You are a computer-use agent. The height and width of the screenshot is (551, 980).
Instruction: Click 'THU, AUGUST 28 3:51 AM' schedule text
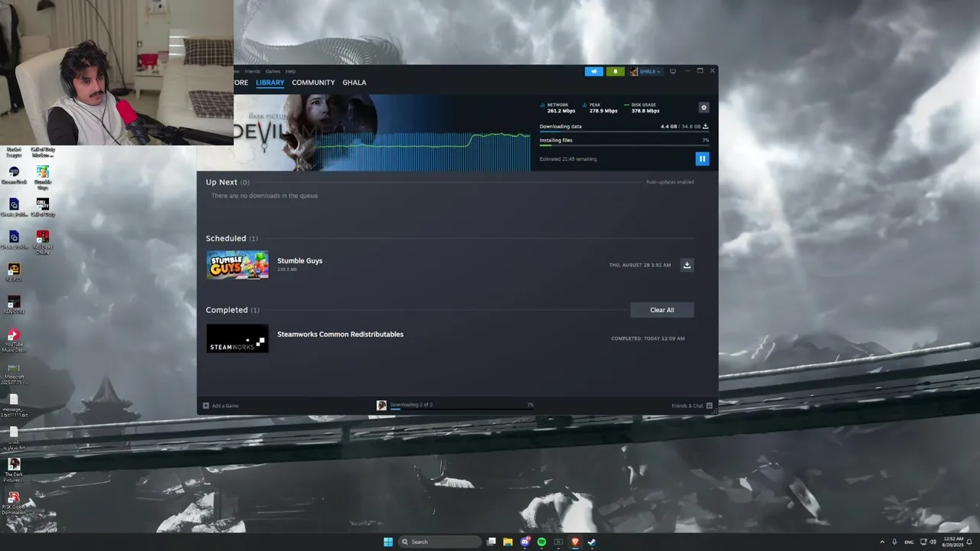tap(640, 265)
